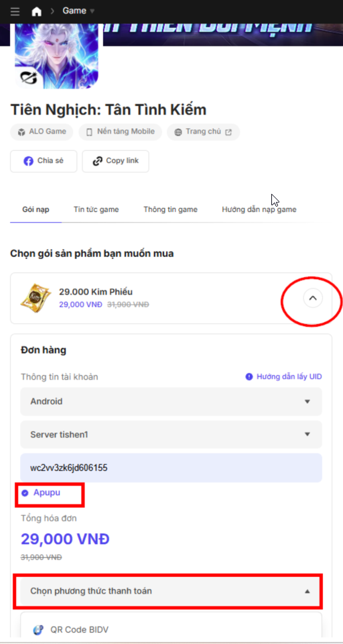This screenshot has width=343, height=644.
Task: Click the ALO Game publisher tag
Action: click(x=42, y=132)
